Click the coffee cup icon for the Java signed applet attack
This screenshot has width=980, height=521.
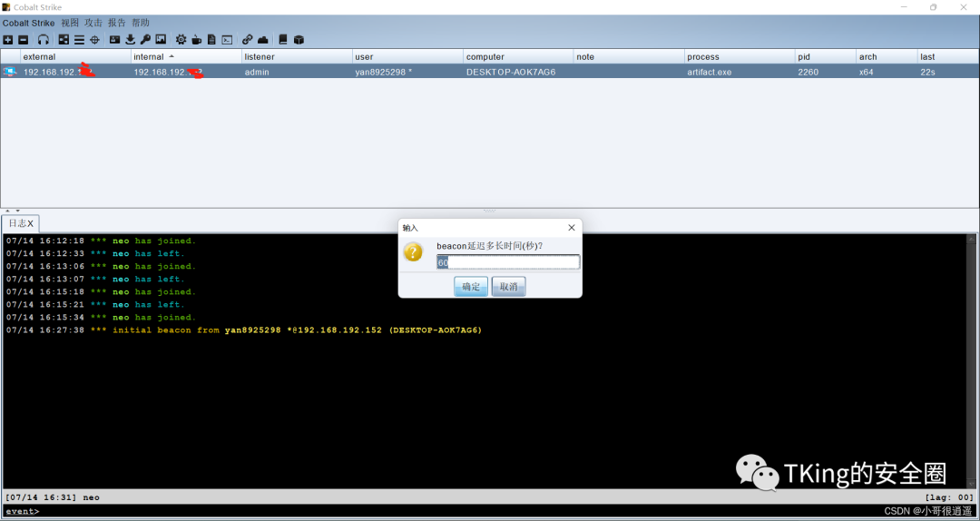196,39
